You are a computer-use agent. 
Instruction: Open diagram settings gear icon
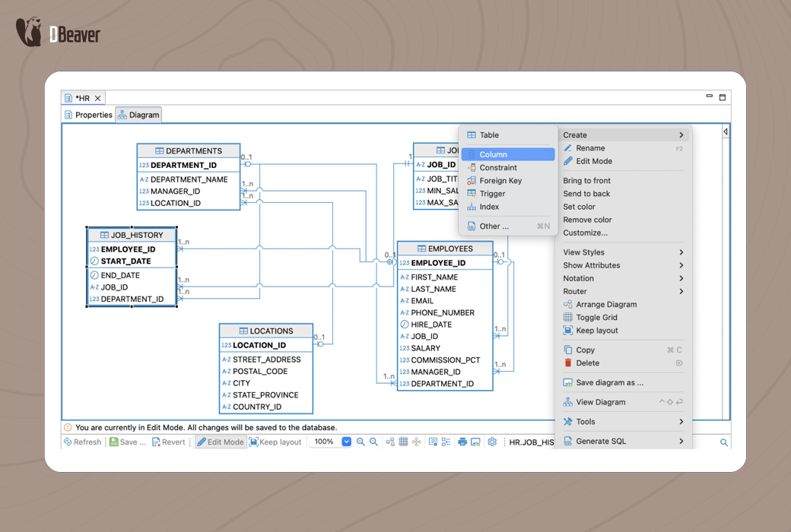click(x=492, y=442)
